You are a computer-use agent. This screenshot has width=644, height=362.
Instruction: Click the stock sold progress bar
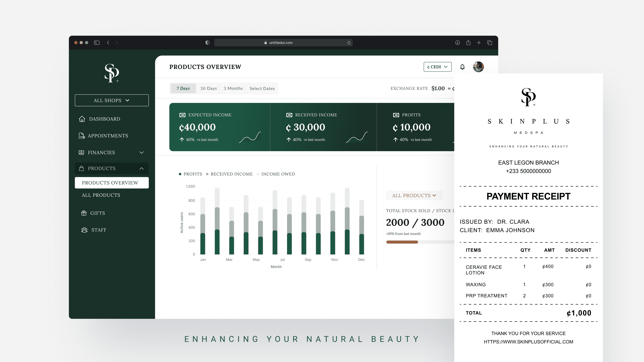click(x=420, y=242)
